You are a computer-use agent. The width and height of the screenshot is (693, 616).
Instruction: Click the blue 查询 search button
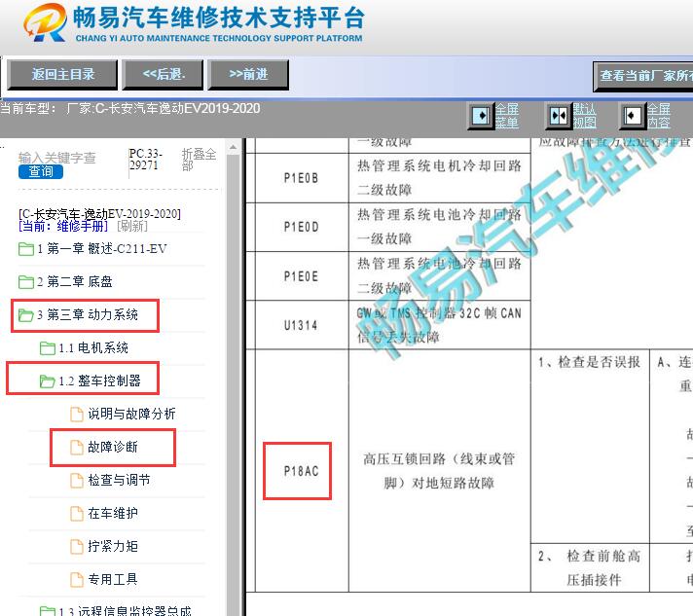point(41,171)
